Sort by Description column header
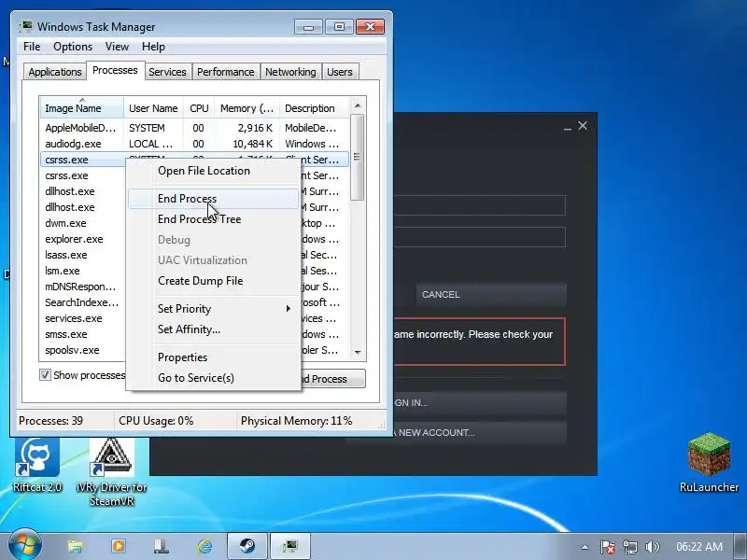The width and height of the screenshot is (747, 560). [x=315, y=108]
